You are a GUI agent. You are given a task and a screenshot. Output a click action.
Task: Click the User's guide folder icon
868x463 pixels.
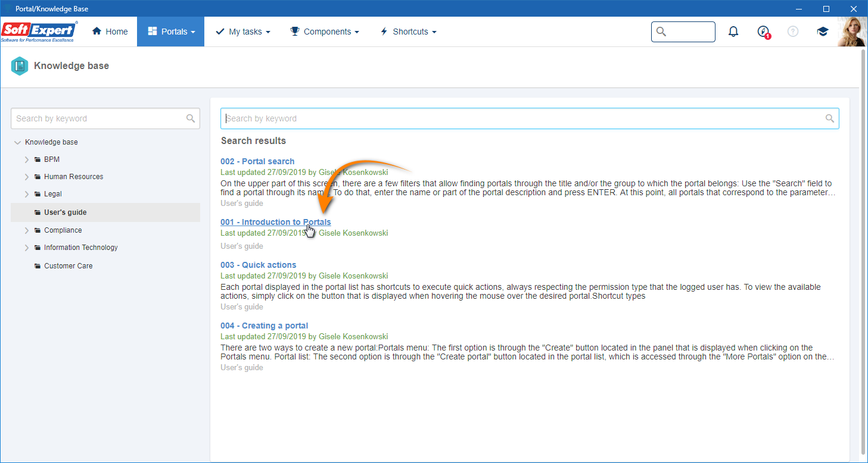pos(38,212)
